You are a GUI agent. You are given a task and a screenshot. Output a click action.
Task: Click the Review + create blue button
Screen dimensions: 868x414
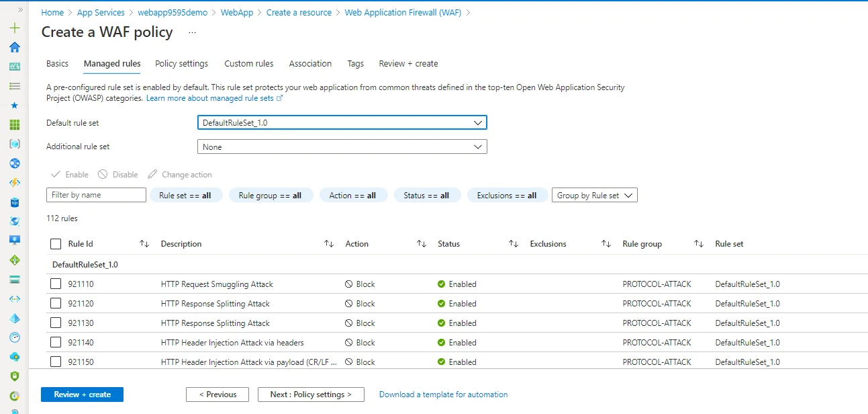coord(82,395)
